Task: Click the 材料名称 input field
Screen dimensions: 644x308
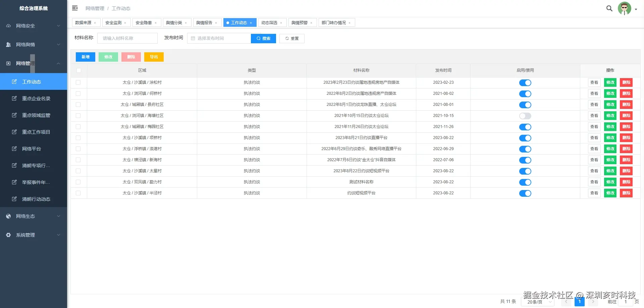Action: click(x=127, y=38)
